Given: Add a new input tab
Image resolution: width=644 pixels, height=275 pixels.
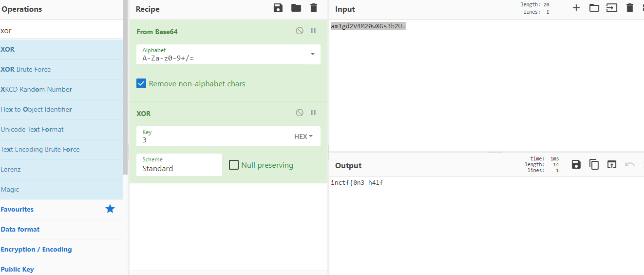Looking at the screenshot, I should click(576, 8).
